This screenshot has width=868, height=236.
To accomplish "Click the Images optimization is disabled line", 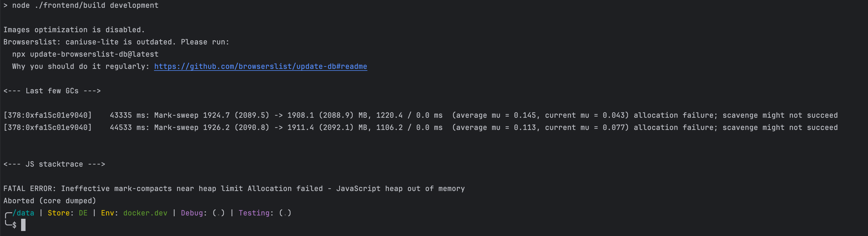I will point(74,30).
